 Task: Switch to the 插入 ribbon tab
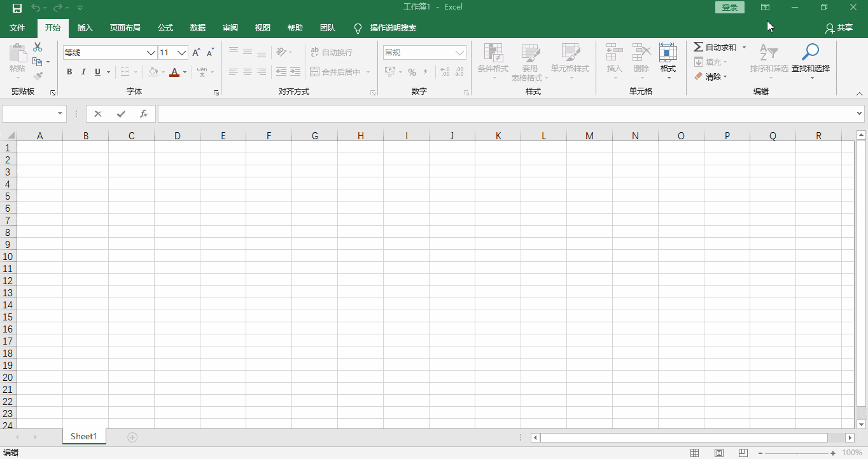[85, 28]
